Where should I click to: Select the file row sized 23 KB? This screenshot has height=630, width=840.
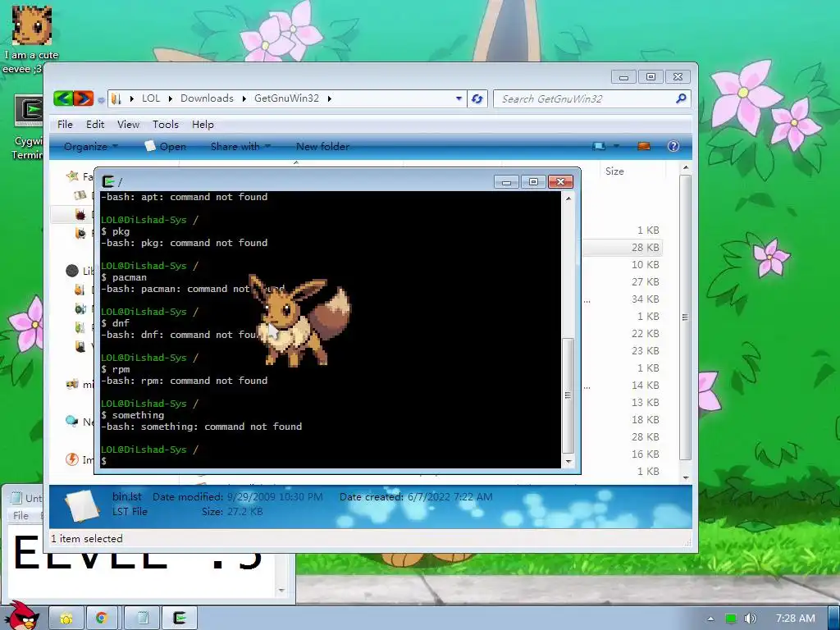tap(622, 350)
